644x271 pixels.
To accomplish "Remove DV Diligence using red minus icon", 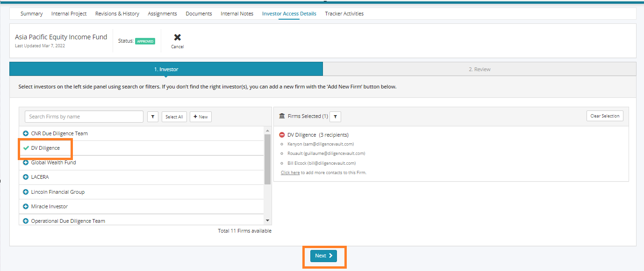I will click(x=282, y=135).
